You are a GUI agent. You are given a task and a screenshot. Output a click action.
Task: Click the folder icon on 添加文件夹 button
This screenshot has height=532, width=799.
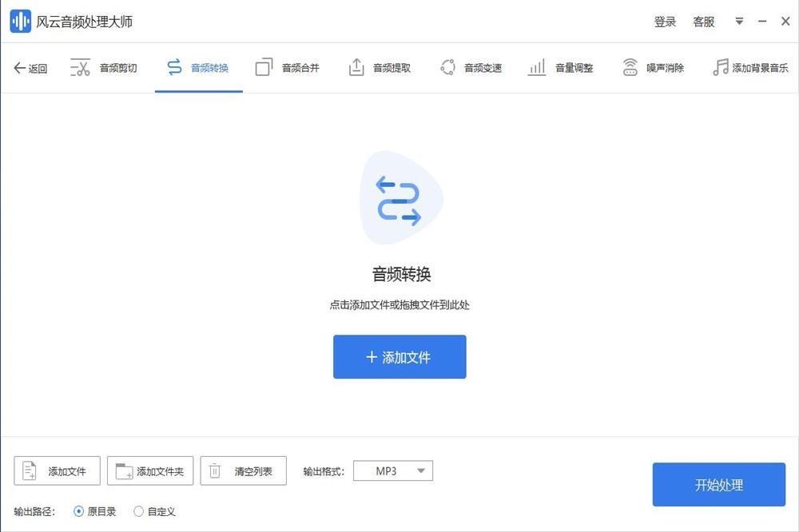[124, 471]
